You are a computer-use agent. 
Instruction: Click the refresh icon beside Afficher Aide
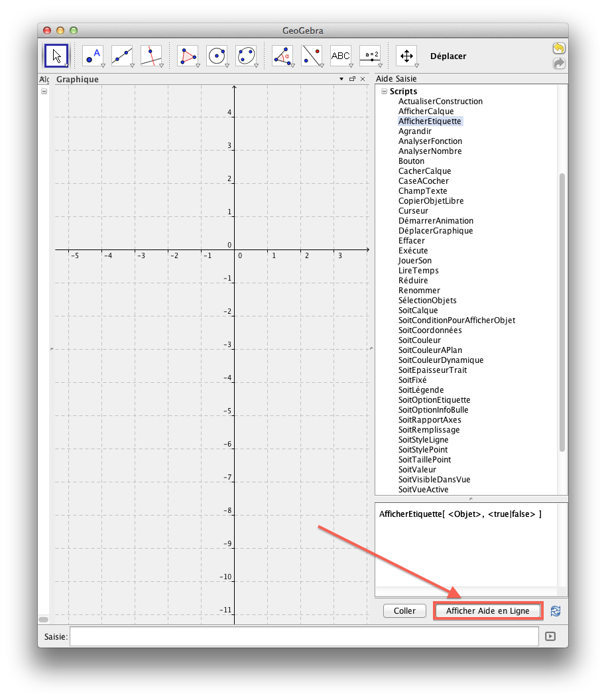556,610
